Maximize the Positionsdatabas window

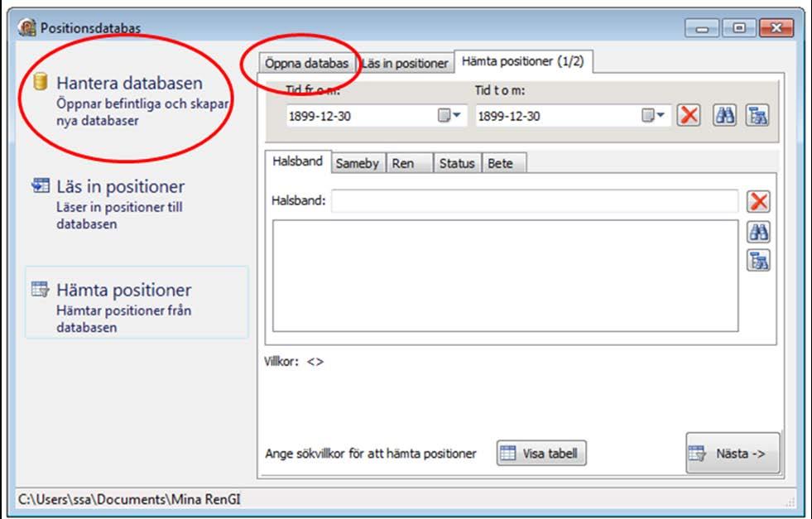(739, 28)
